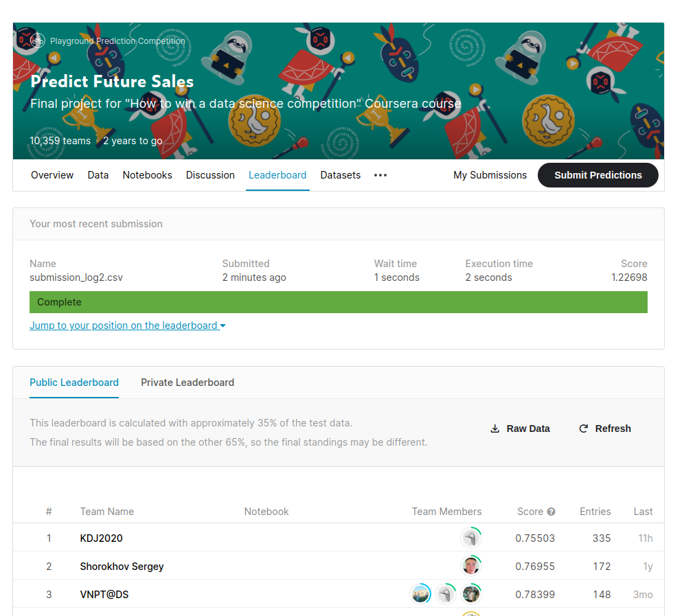Viewport: 684px width, 616px height.
Task: Click the Notebook column header
Action: (x=266, y=512)
